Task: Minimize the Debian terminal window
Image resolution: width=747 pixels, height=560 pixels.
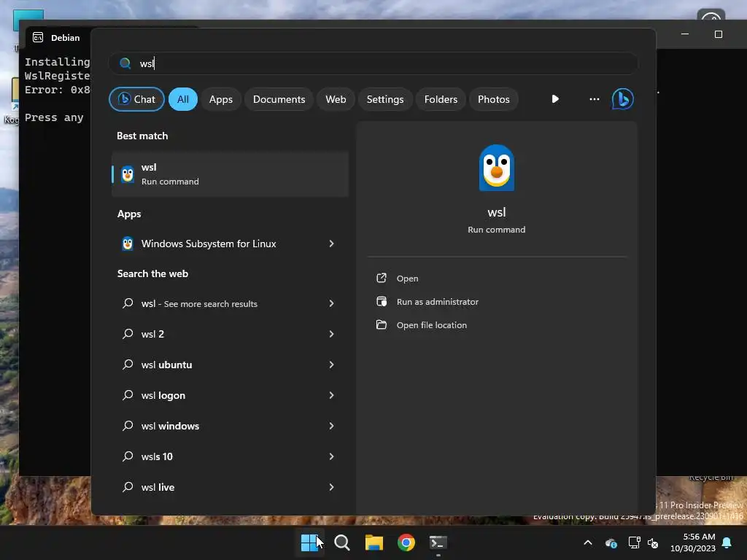Action: [684, 34]
